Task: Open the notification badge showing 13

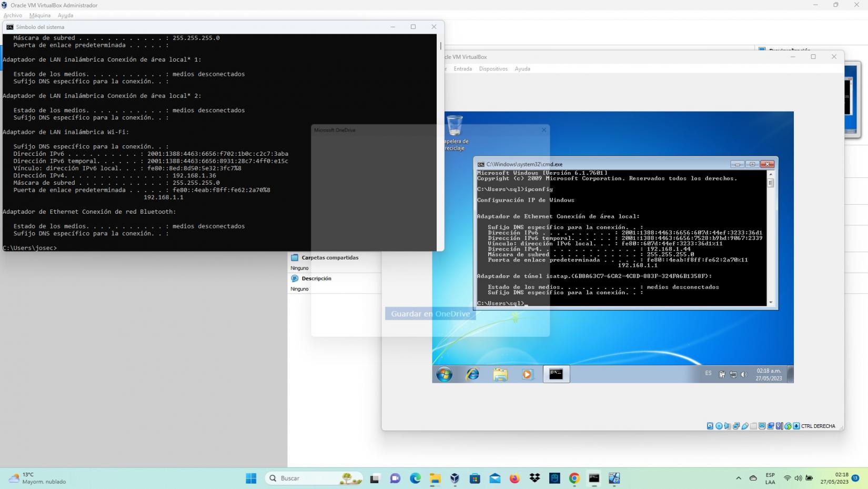Action: pos(855,478)
